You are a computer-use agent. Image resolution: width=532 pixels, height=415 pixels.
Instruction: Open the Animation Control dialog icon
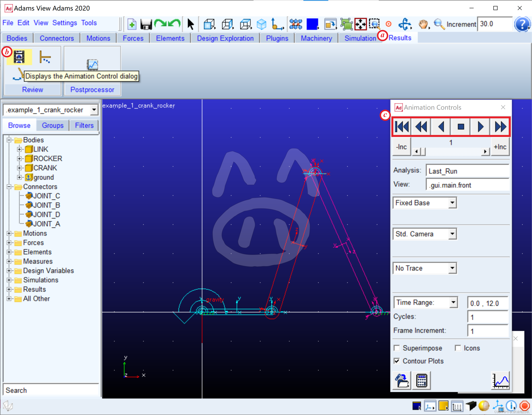coord(19,57)
